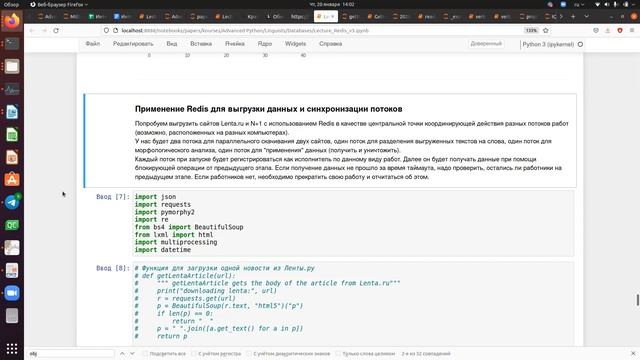
Task: Close the active notebook tab
Action: (x=333, y=17)
